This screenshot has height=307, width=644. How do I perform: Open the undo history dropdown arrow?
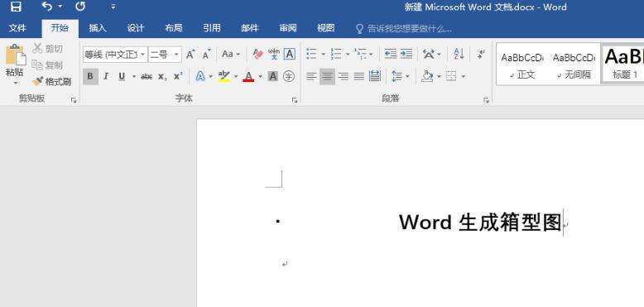[x=60, y=7]
